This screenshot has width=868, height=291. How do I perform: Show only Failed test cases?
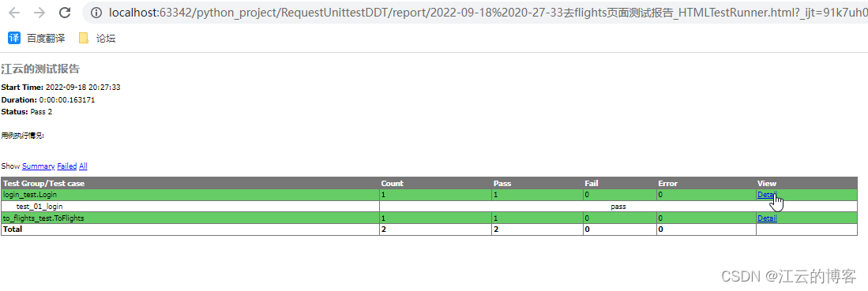click(x=67, y=166)
